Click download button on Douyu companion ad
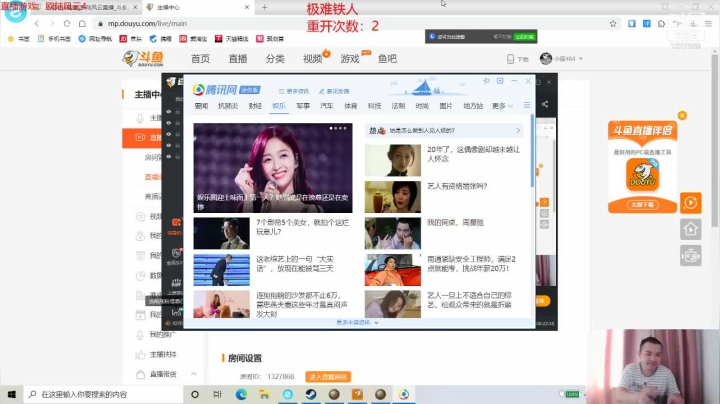The width and height of the screenshot is (720, 404). [642, 205]
